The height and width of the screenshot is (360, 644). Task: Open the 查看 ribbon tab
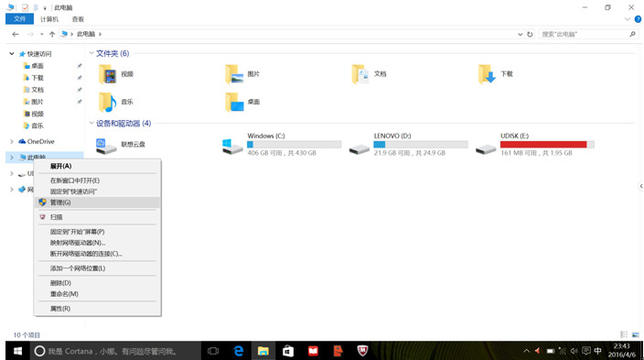78,19
